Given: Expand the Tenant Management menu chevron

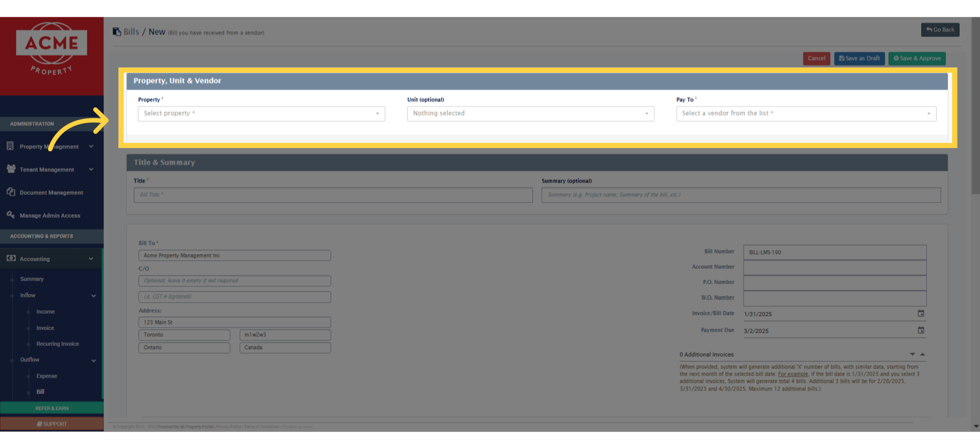Looking at the screenshot, I should [91, 169].
